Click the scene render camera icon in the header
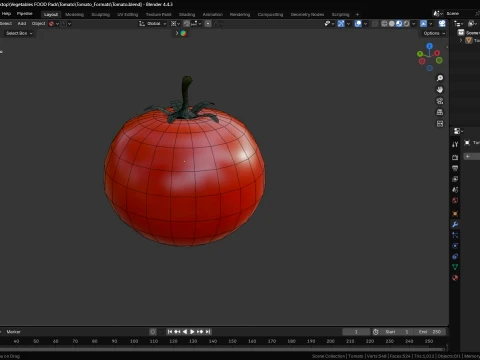Screen dimensions: 480x360 442,23
